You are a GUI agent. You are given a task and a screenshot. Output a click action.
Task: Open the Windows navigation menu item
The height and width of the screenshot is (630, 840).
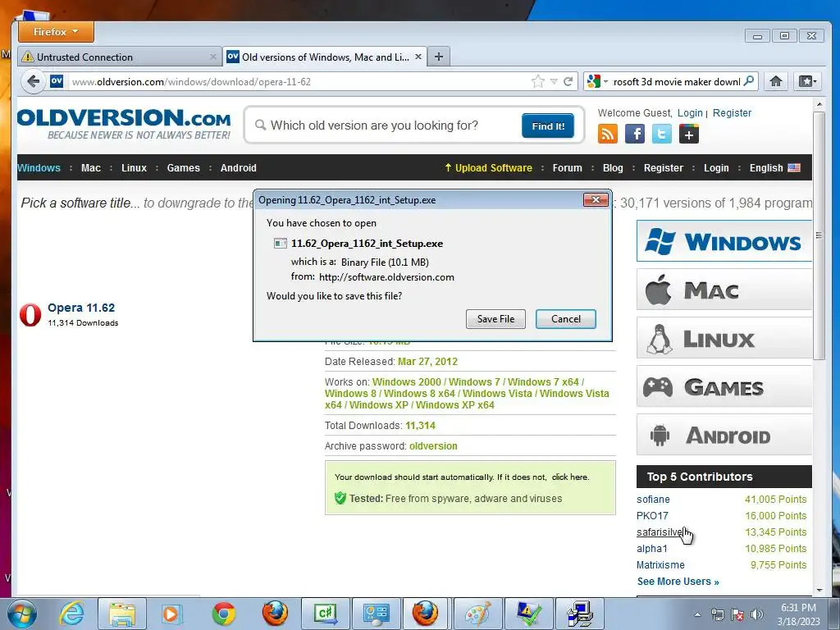[39, 167]
